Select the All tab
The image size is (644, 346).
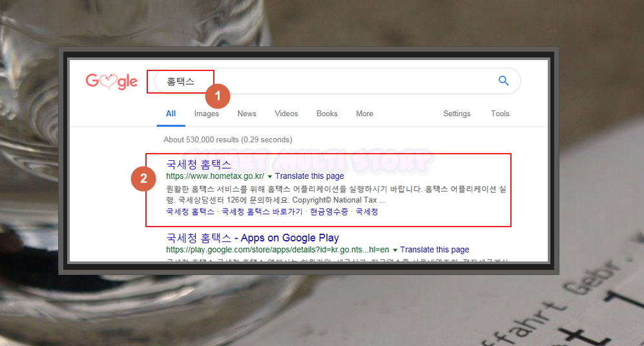pos(171,114)
